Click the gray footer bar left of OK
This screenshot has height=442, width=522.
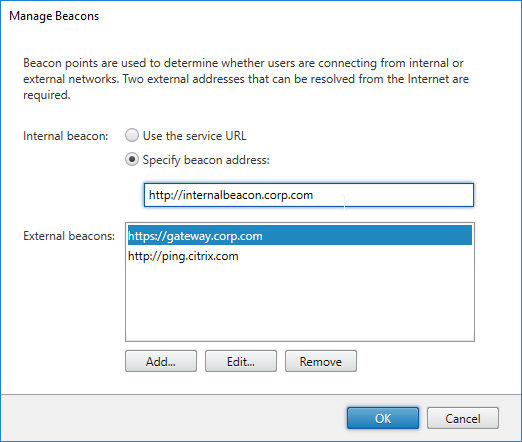coord(173,418)
